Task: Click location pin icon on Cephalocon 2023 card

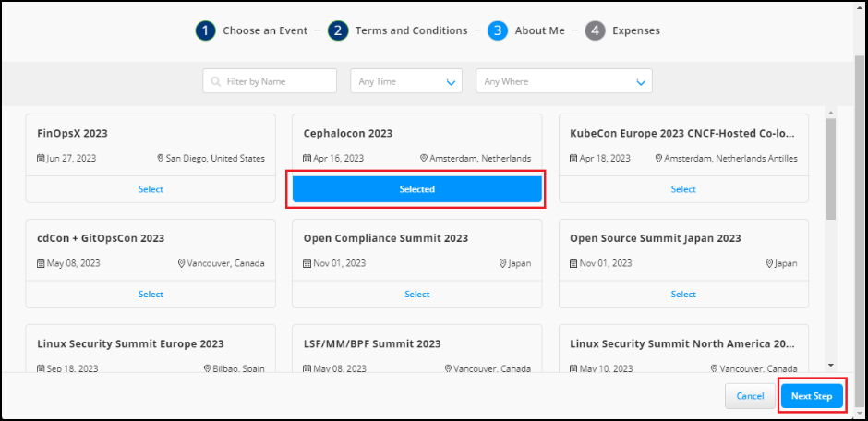Action: [424, 159]
